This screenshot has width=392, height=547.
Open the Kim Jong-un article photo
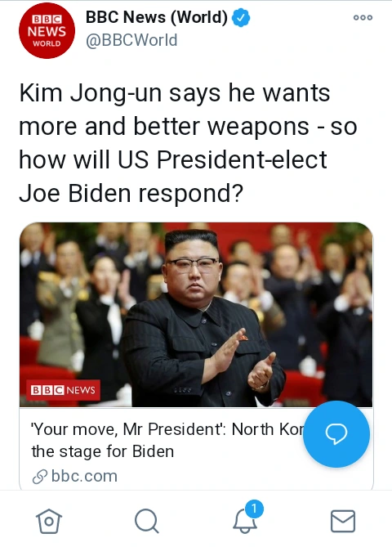tap(196, 315)
